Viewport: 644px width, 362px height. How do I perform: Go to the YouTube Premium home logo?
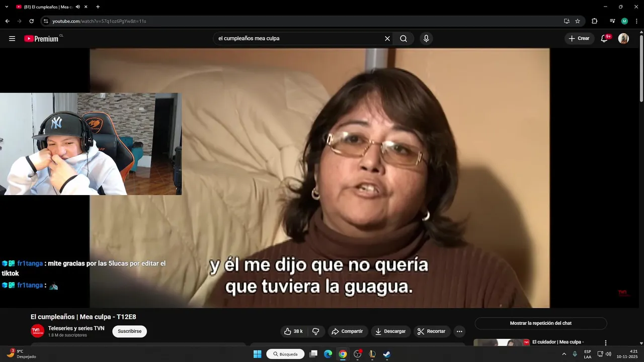(x=42, y=39)
